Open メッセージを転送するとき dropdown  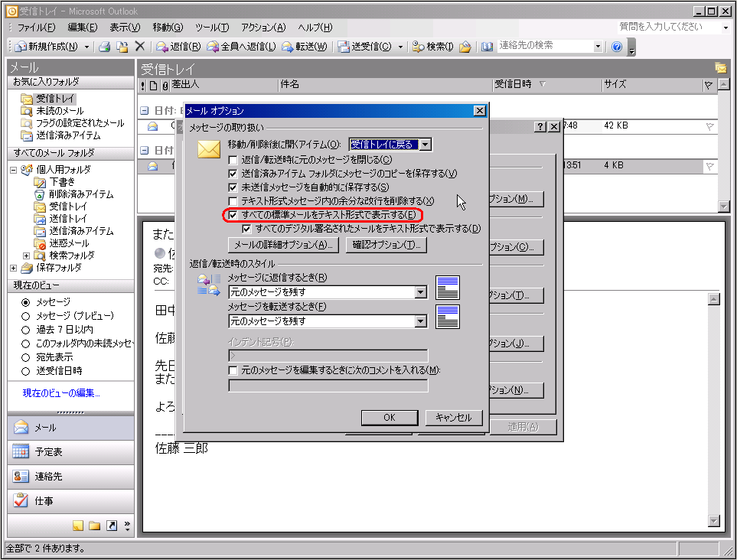pyautogui.click(x=421, y=321)
